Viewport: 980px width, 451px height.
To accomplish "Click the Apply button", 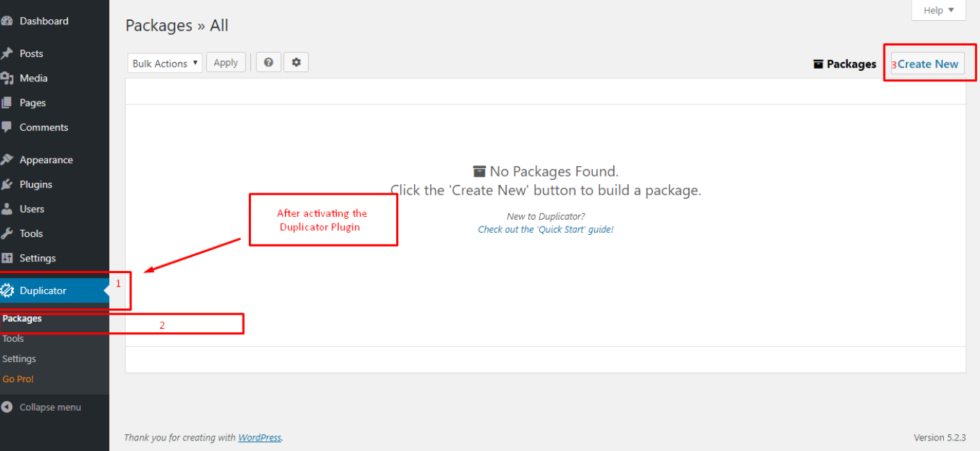I will pyautogui.click(x=226, y=63).
